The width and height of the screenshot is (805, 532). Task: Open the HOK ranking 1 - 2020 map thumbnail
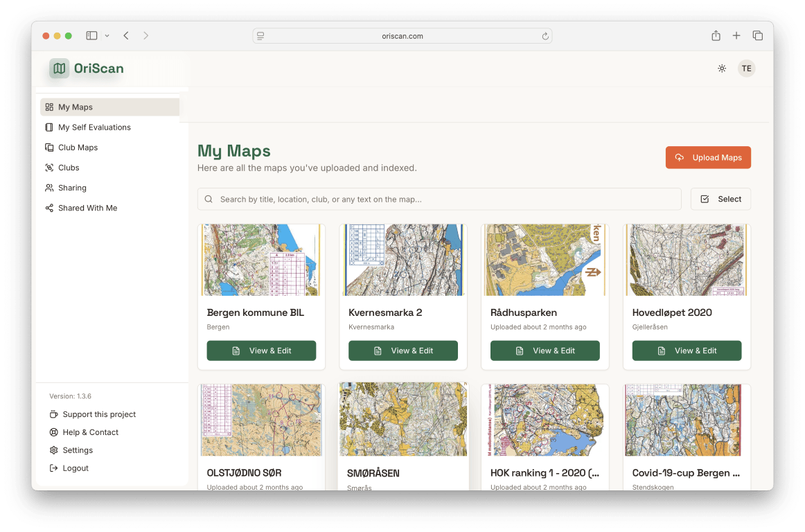(545, 420)
